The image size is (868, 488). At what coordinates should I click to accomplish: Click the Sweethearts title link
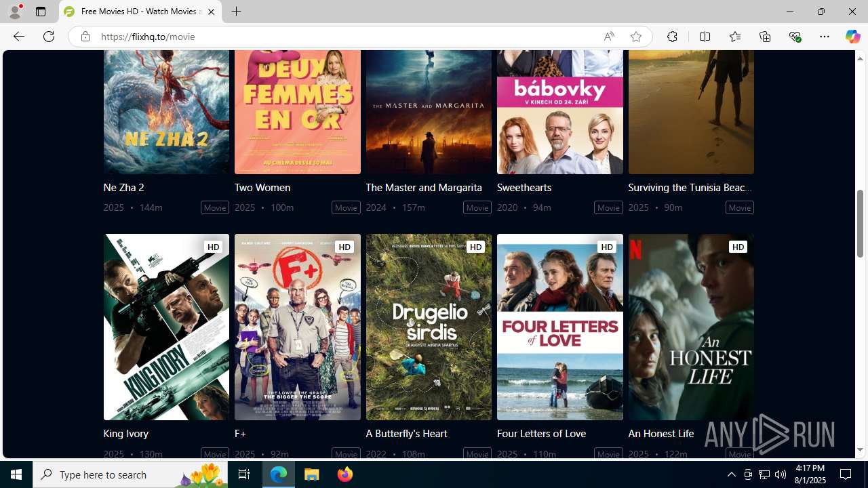(x=524, y=187)
